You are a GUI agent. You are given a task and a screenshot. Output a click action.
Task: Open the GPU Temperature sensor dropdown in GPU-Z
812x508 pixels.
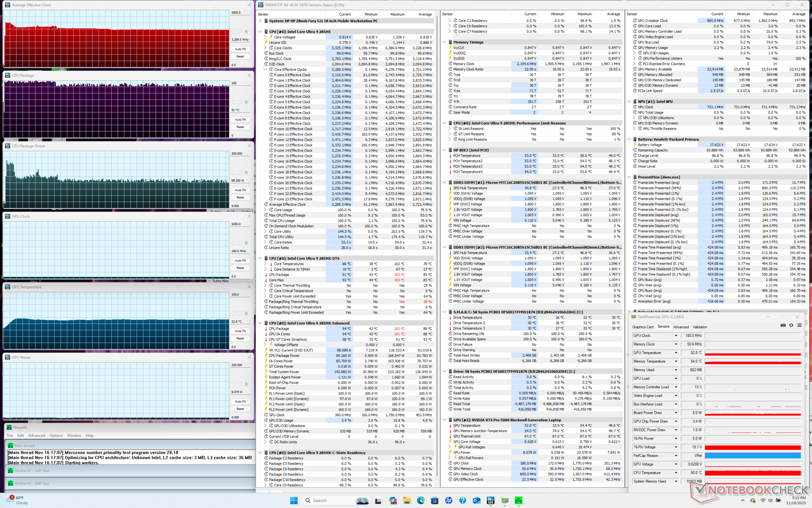pos(675,353)
